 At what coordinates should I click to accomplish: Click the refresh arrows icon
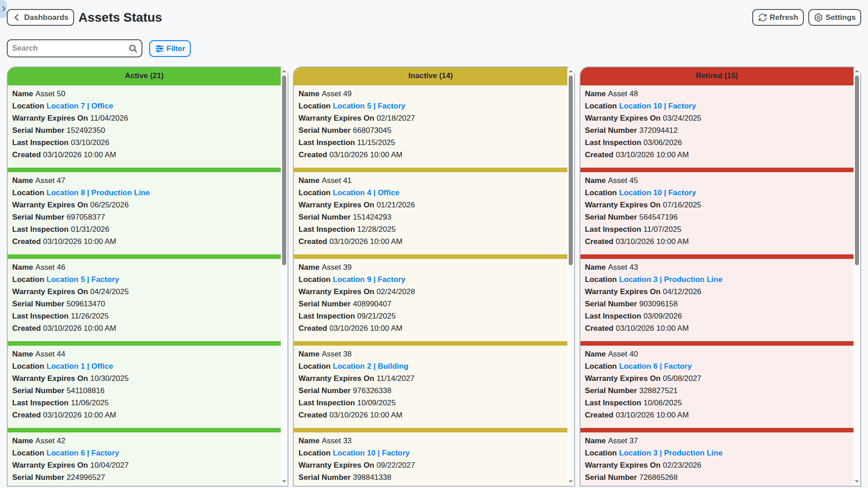[x=762, y=17]
